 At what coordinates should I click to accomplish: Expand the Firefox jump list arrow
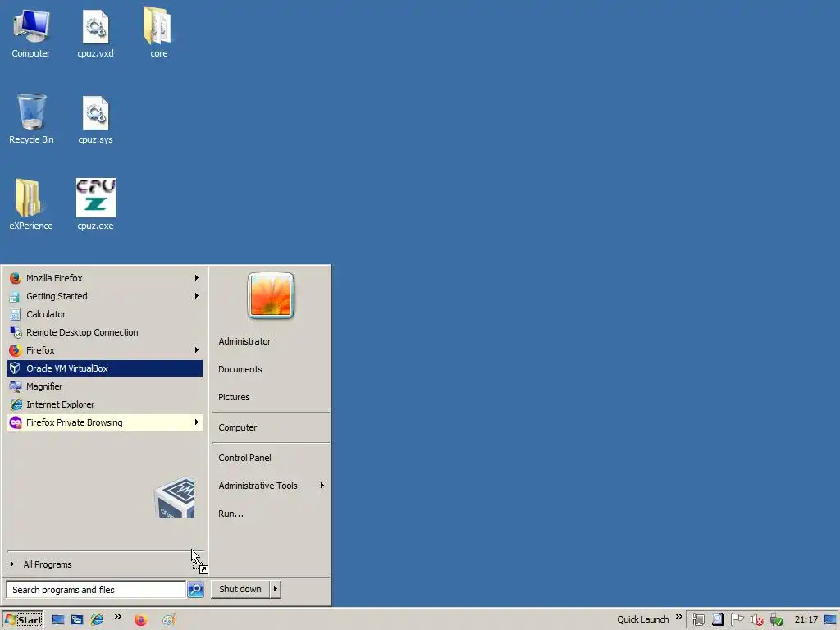click(197, 350)
